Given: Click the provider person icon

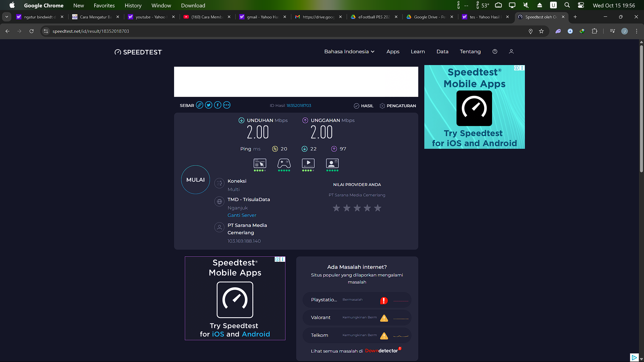Looking at the screenshot, I should [x=219, y=227].
